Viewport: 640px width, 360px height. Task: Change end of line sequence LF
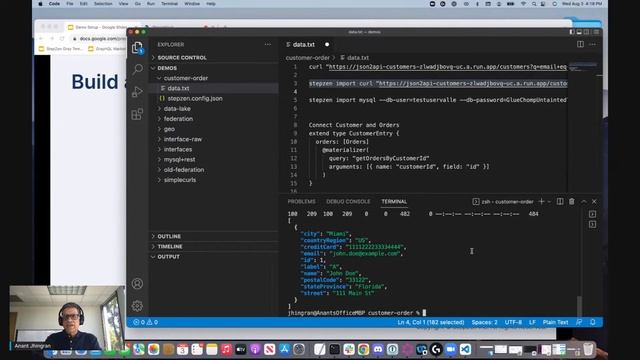tap(532, 322)
